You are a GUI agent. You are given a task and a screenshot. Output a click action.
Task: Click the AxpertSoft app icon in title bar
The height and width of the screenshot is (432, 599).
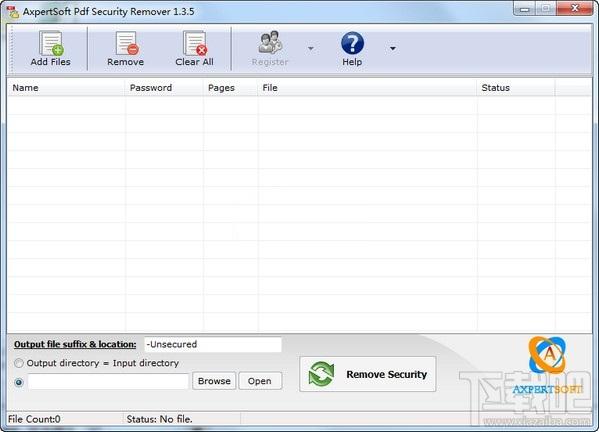[x=13, y=12]
